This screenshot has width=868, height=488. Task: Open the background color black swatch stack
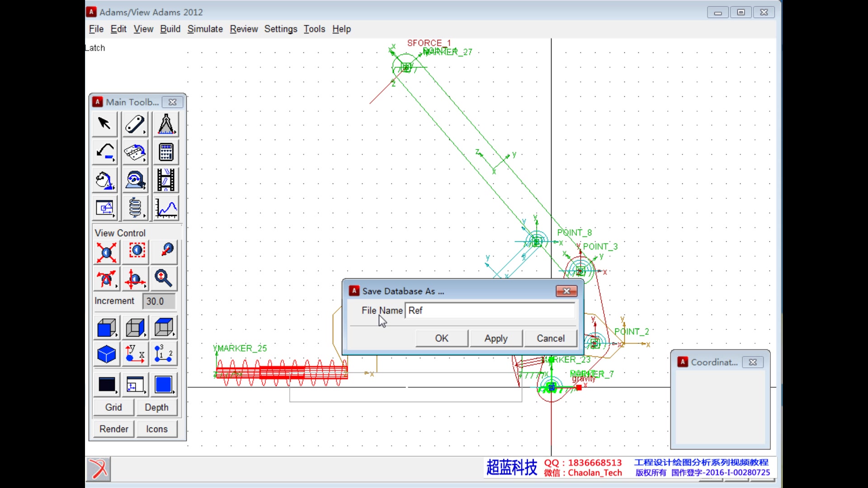coord(107,385)
